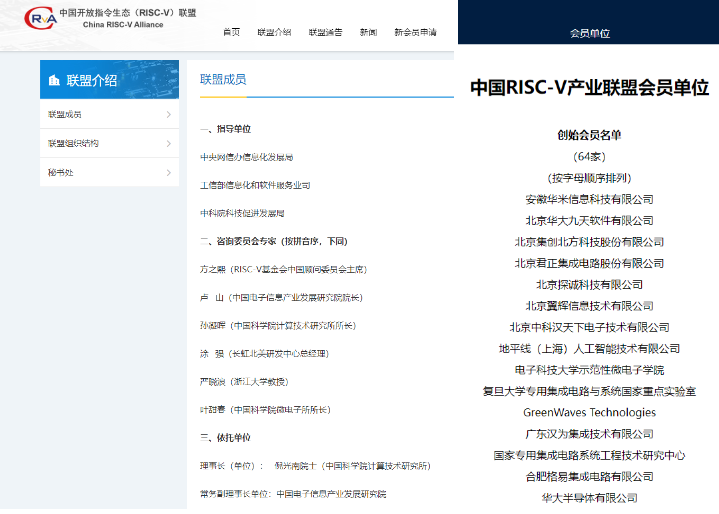
Task: Click 安徽华米信息科技有限公司 in the member list
Action: (589, 199)
